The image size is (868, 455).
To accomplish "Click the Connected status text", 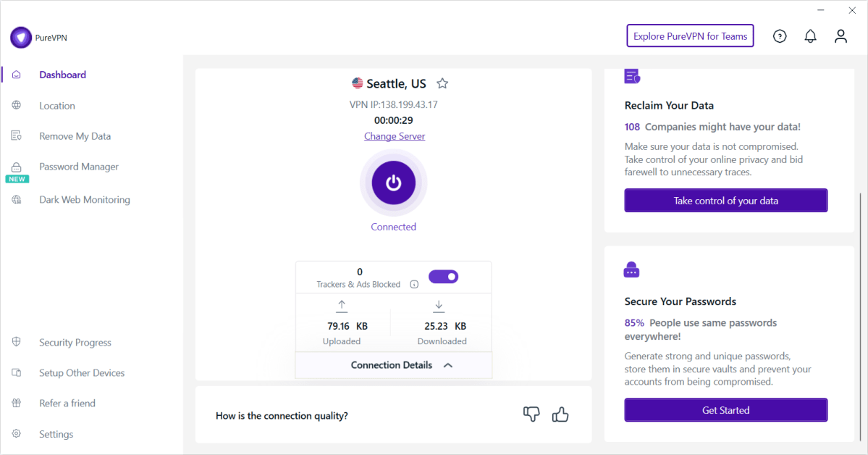I will point(394,227).
